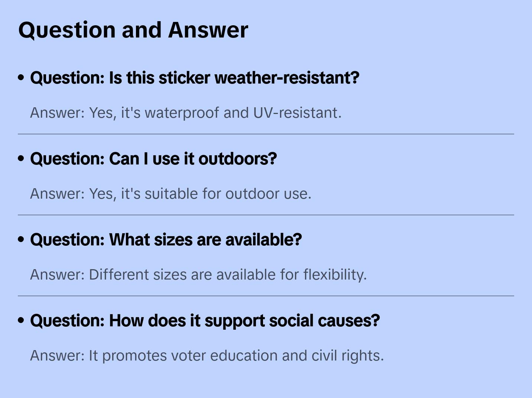Click the divider line below the sizes answer
532x398 pixels.
266,296
